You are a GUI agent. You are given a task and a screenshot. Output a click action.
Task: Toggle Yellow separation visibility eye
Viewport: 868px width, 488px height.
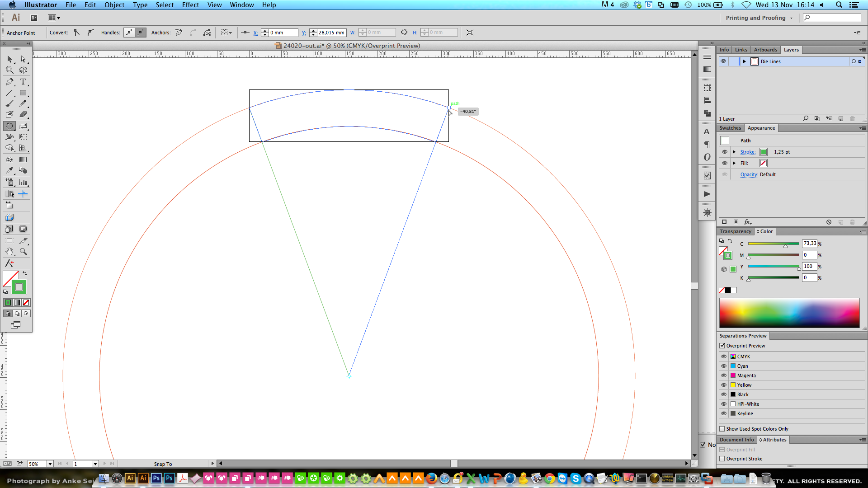tap(723, 385)
